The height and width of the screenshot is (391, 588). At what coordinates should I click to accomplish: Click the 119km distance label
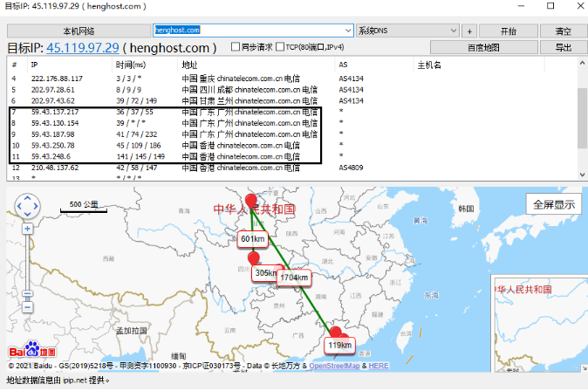(x=339, y=346)
